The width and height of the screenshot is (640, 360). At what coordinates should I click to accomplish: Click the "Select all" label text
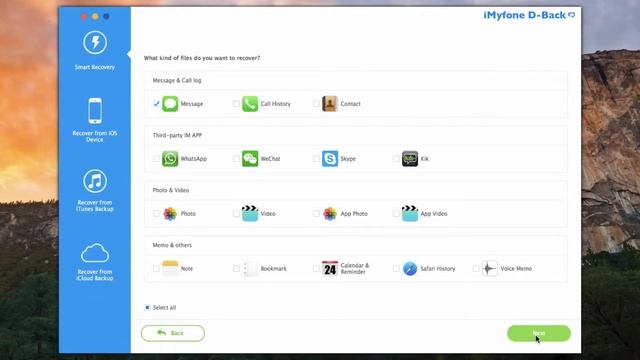[x=164, y=307]
